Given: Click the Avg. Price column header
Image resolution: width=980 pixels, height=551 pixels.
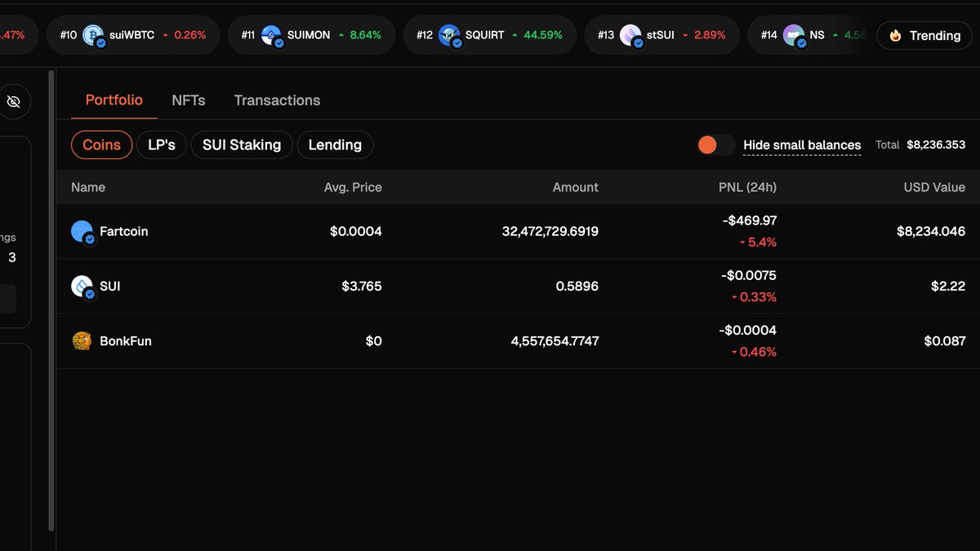Looking at the screenshot, I should point(353,187).
